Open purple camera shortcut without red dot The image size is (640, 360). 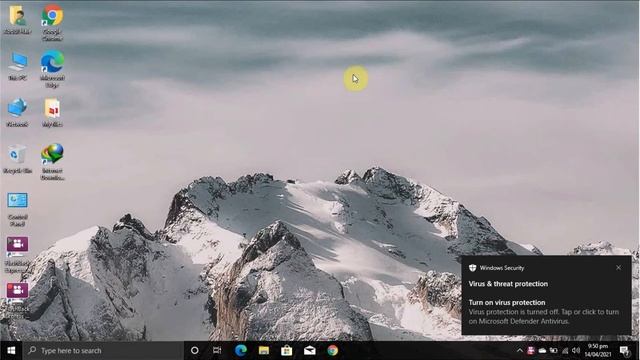(17, 254)
